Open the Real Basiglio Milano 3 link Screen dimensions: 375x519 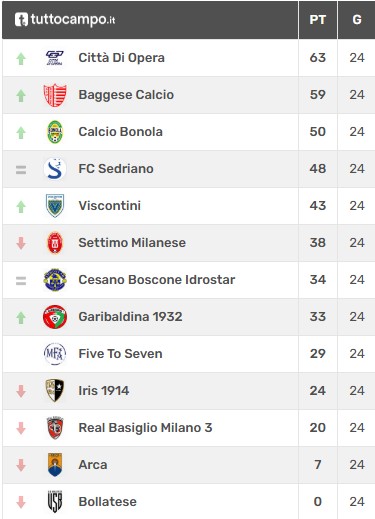pos(145,428)
